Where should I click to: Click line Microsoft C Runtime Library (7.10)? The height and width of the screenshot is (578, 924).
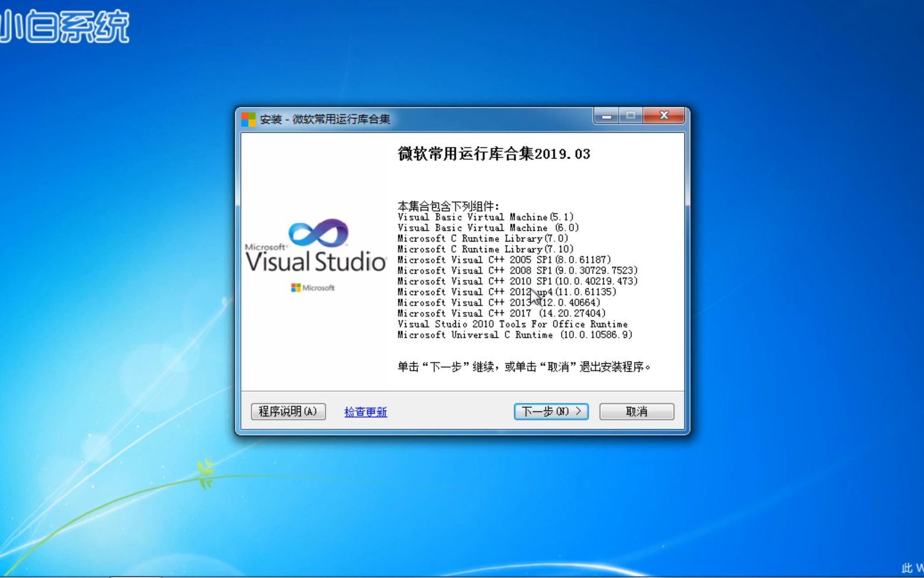pos(485,249)
